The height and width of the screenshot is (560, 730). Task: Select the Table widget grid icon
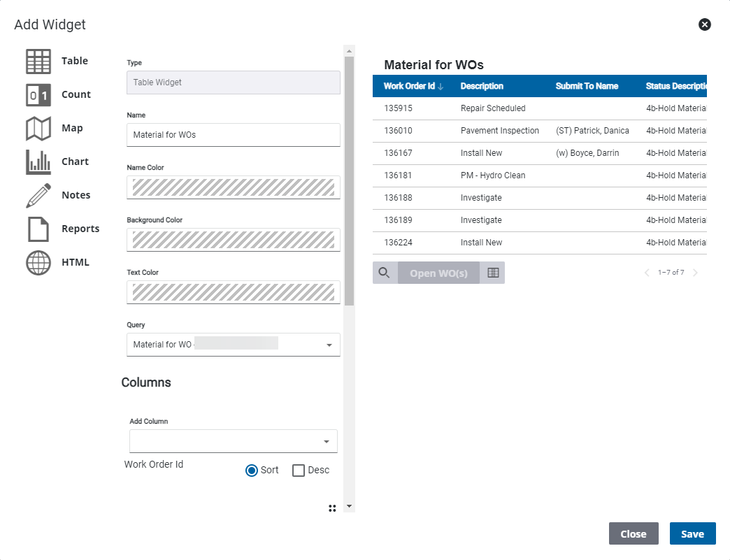pos(38,62)
